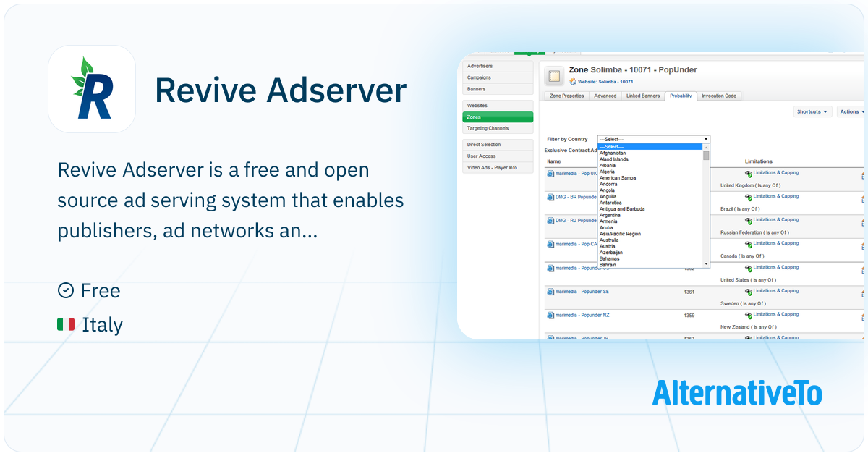Switch to the Invocation Code tab

coord(719,96)
